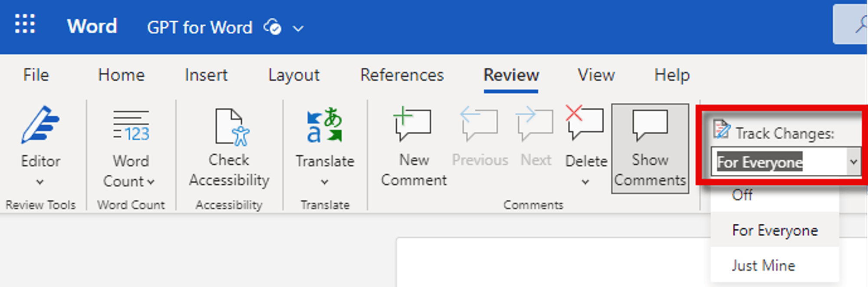Open the app launcher waffle grid
This screenshot has height=287, width=868.
[x=25, y=24]
